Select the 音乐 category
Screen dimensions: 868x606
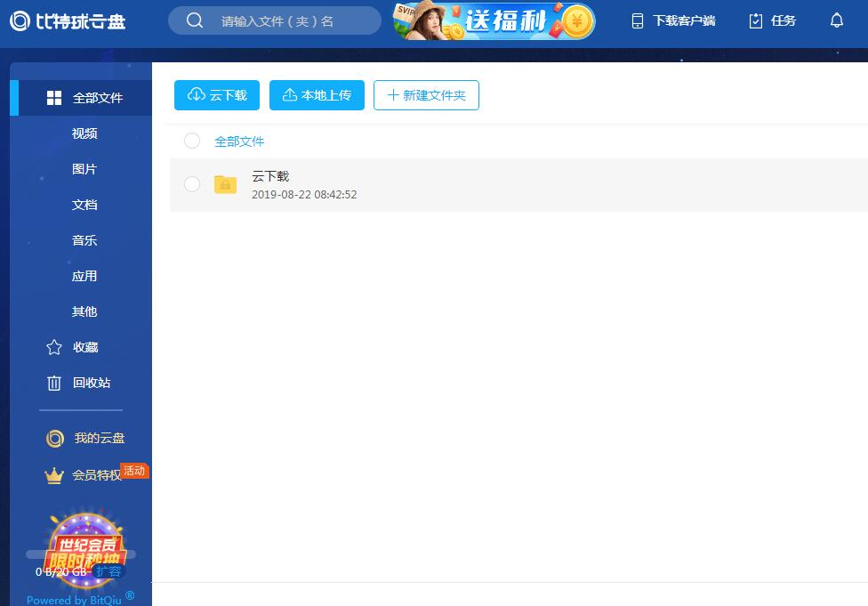pos(84,240)
